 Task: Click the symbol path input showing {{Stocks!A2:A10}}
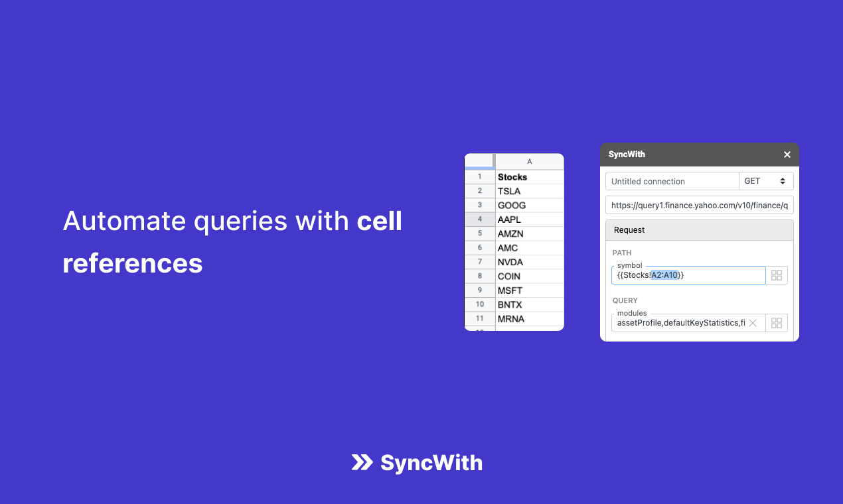pyautogui.click(x=688, y=275)
